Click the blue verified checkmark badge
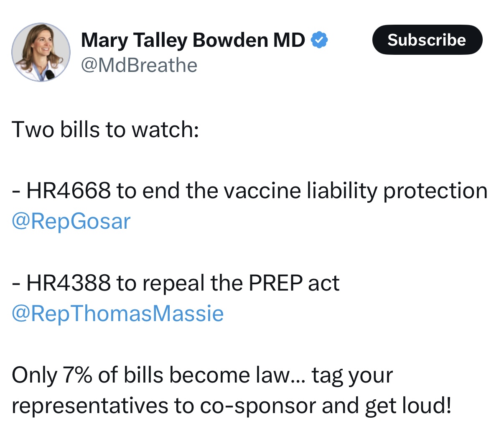The width and height of the screenshot is (504, 439). coord(320,40)
